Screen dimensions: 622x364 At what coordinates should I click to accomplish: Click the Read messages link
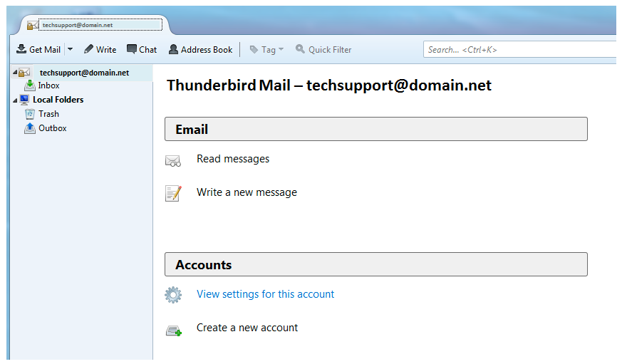click(233, 159)
